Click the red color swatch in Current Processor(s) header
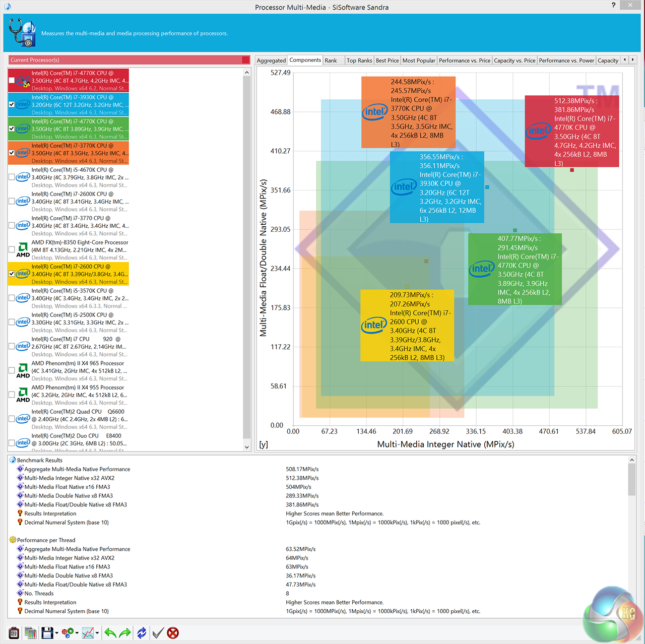This screenshot has width=645, height=644. (x=246, y=60)
